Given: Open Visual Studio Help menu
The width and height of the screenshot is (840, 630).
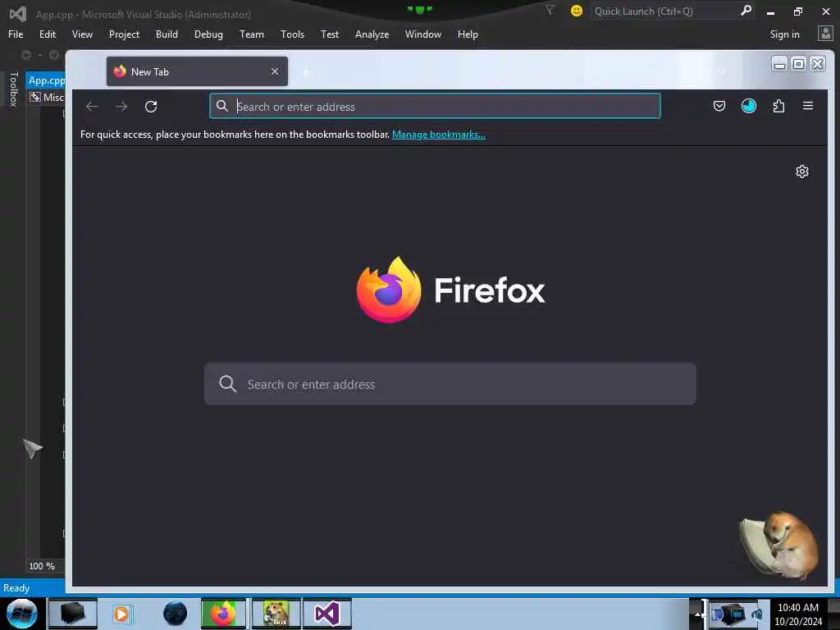Looking at the screenshot, I should [x=468, y=34].
